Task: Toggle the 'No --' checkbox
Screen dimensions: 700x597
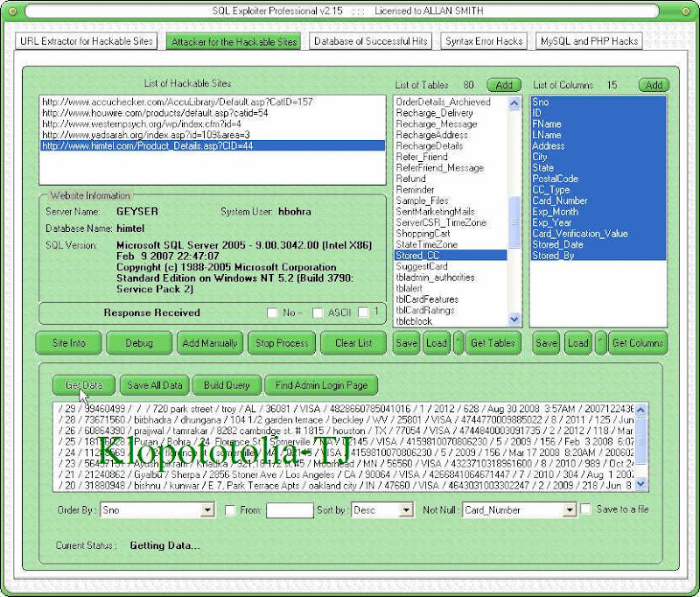Action: (272, 313)
